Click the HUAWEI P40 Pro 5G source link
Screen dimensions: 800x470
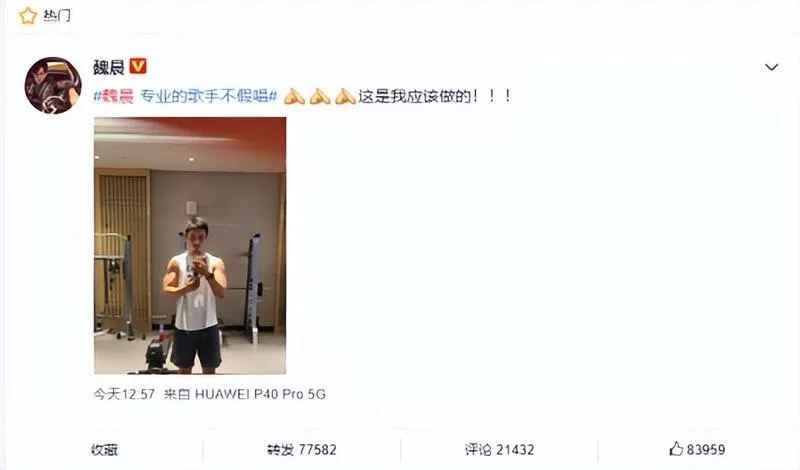tap(260, 394)
